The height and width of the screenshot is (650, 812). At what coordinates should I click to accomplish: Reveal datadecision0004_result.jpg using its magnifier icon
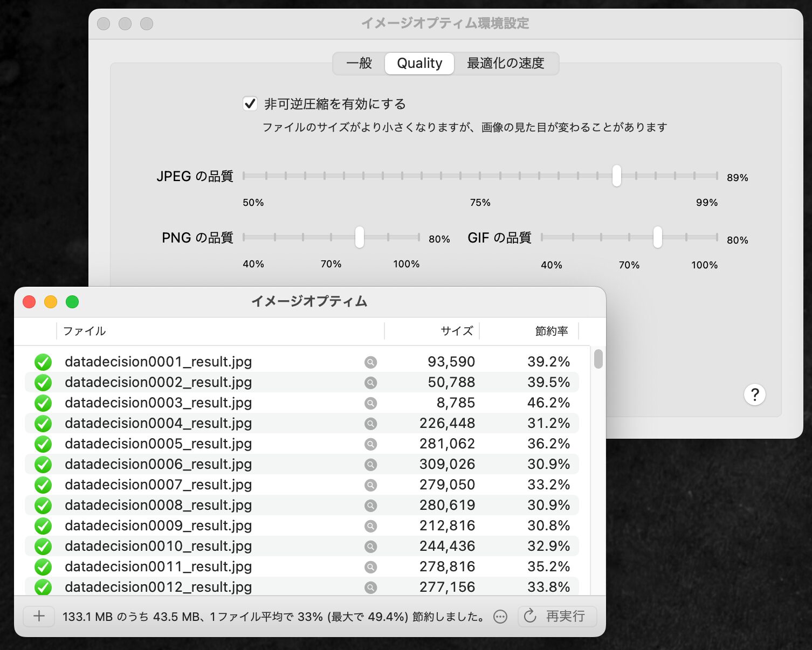[370, 424]
